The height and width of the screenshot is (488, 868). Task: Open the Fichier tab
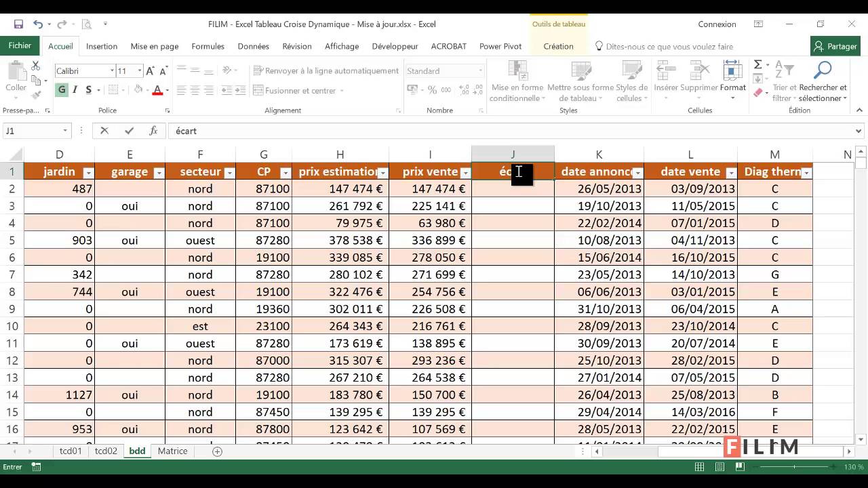[20, 45]
